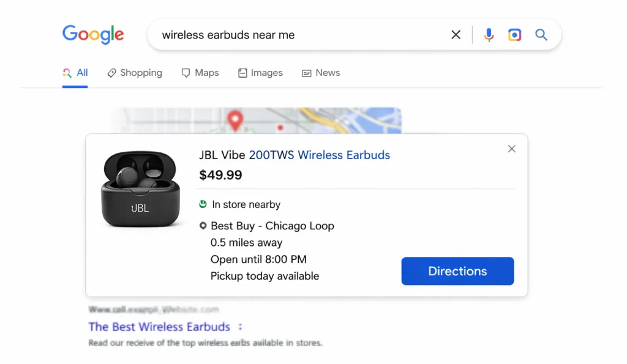Clear the search query with the X icon
The height and width of the screenshot is (364, 627).
tap(456, 35)
